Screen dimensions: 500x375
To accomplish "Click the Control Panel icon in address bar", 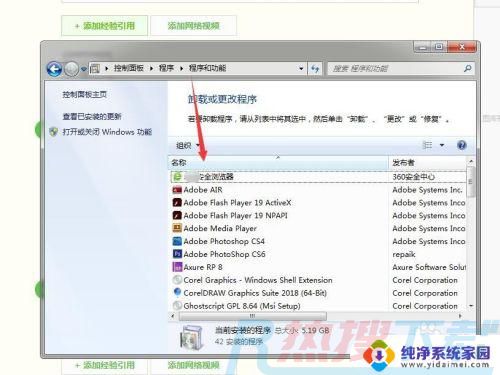I will (95, 68).
